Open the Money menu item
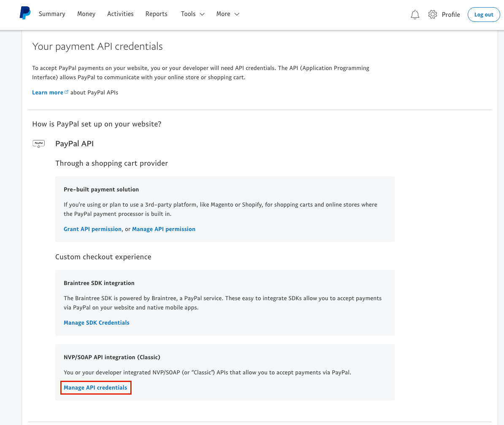504x425 pixels. [86, 14]
